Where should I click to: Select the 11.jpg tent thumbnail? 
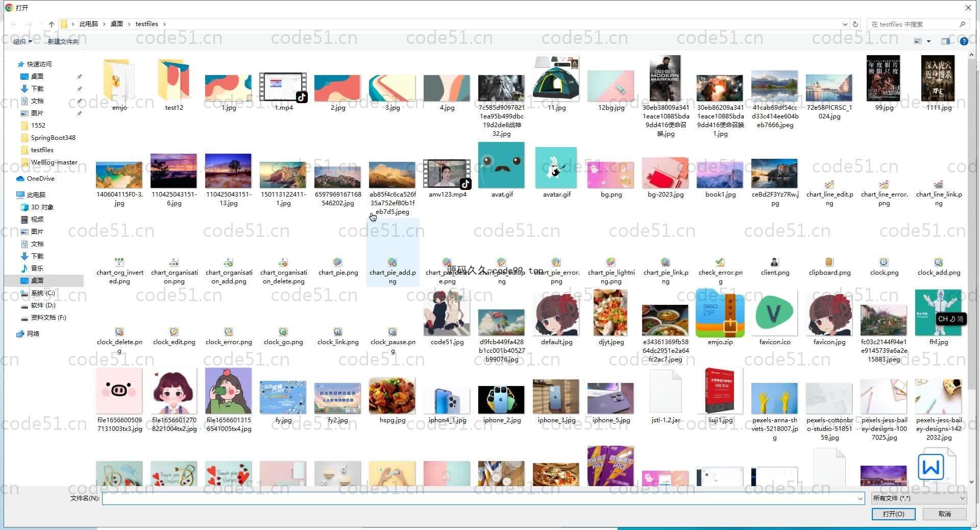coord(556,79)
